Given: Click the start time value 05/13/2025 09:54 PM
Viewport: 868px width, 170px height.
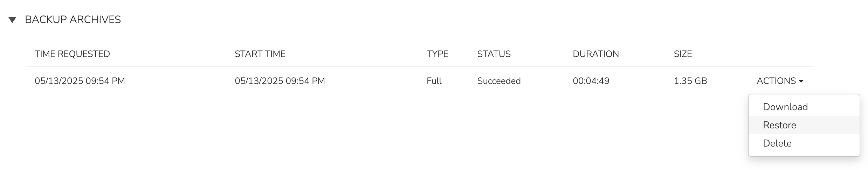Looking at the screenshot, I should pyautogui.click(x=280, y=81).
